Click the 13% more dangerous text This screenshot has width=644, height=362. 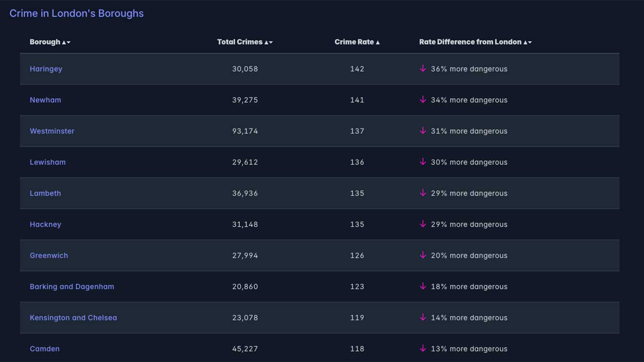[469, 349]
